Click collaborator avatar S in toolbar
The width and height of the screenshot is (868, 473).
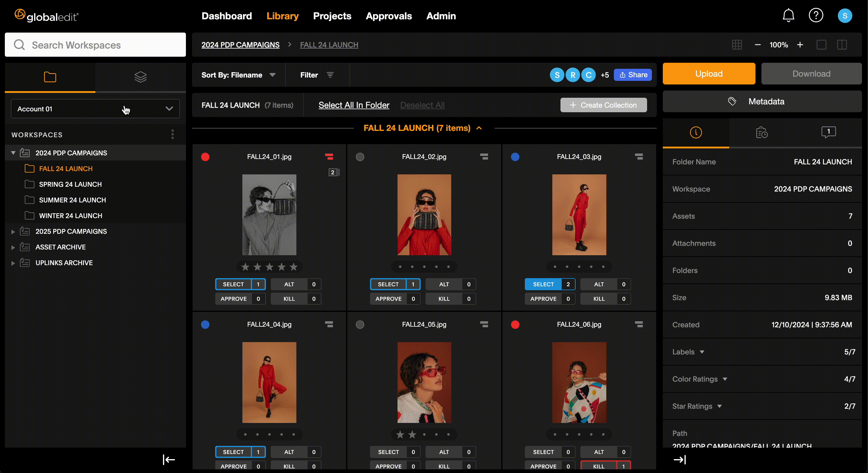coord(557,75)
